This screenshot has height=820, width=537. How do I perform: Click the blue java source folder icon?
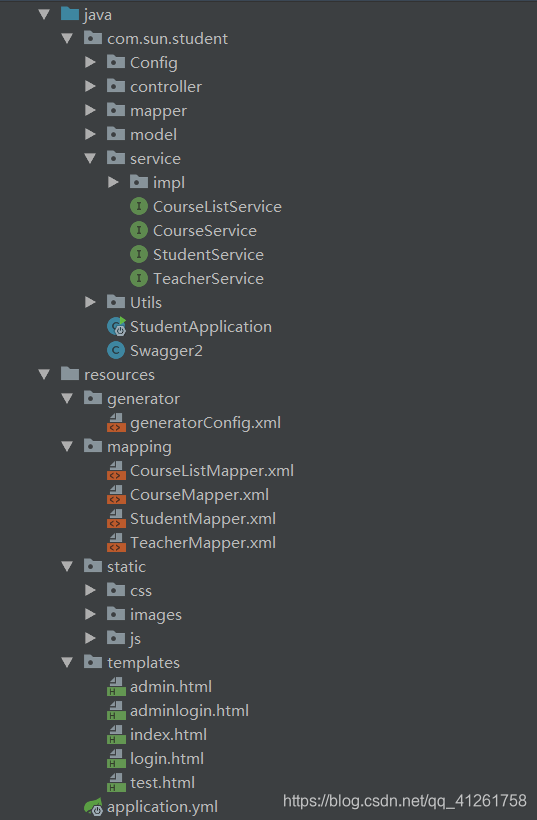point(70,14)
